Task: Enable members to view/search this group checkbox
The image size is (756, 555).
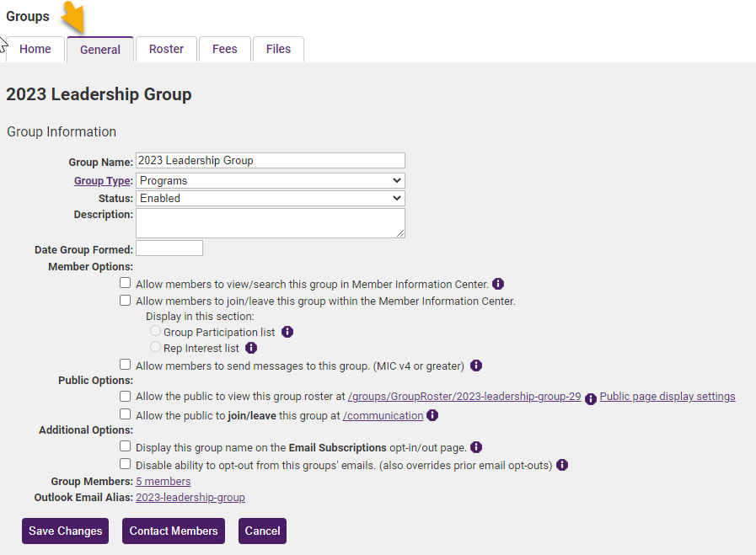Action: [x=126, y=283]
